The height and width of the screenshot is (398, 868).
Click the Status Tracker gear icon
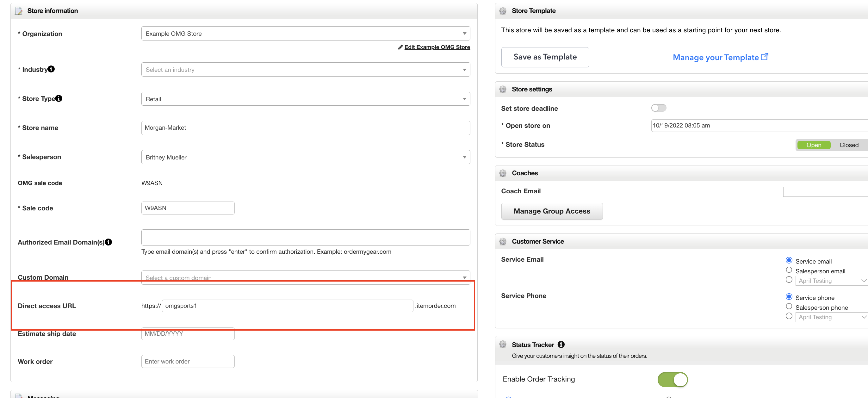point(503,344)
